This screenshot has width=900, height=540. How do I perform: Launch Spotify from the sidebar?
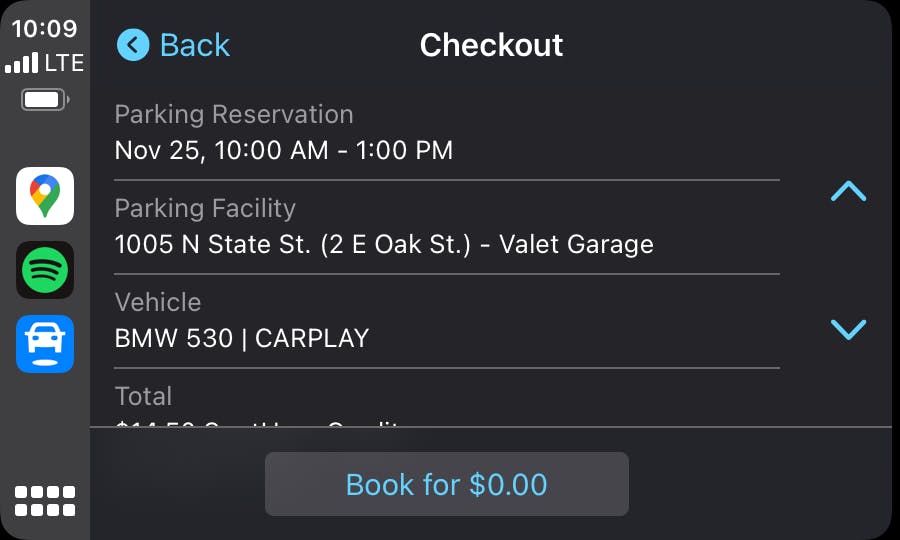point(45,270)
